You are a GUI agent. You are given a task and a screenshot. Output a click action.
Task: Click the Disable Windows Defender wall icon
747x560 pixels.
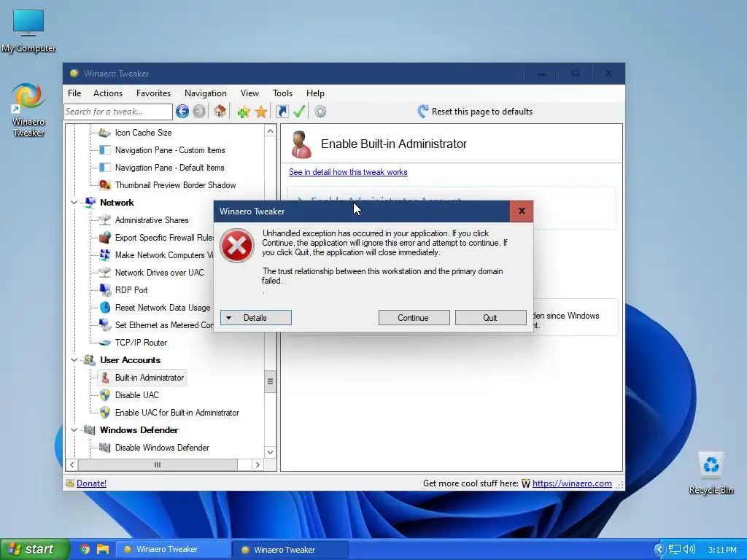(x=105, y=447)
